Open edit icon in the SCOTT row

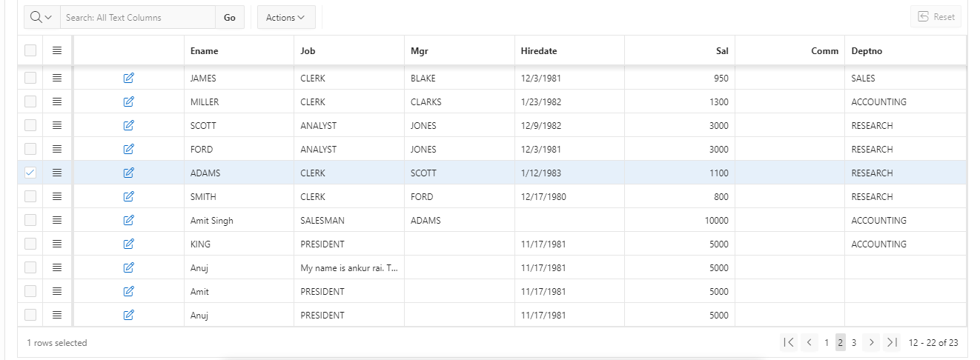click(x=128, y=125)
